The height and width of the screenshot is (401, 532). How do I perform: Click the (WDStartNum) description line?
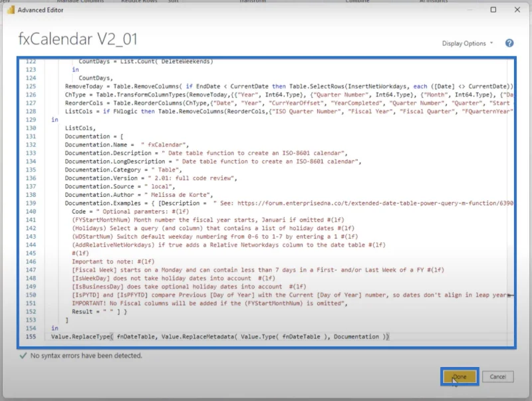click(x=214, y=237)
